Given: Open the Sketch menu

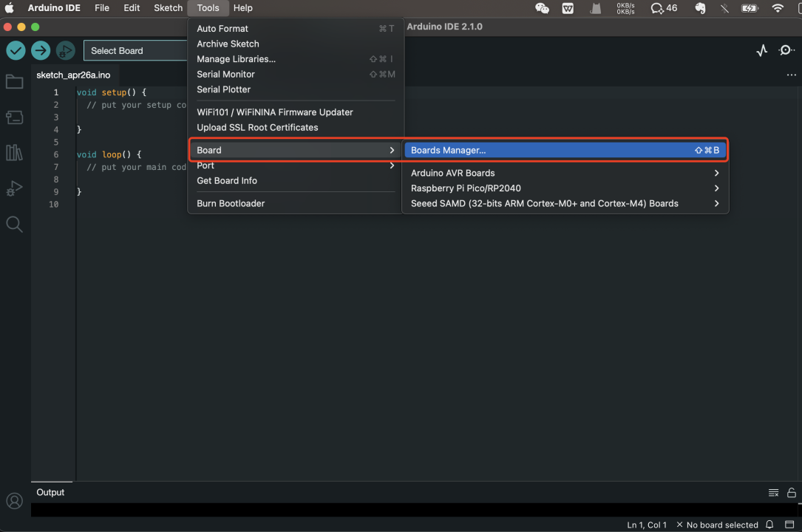Looking at the screenshot, I should coord(168,7).
